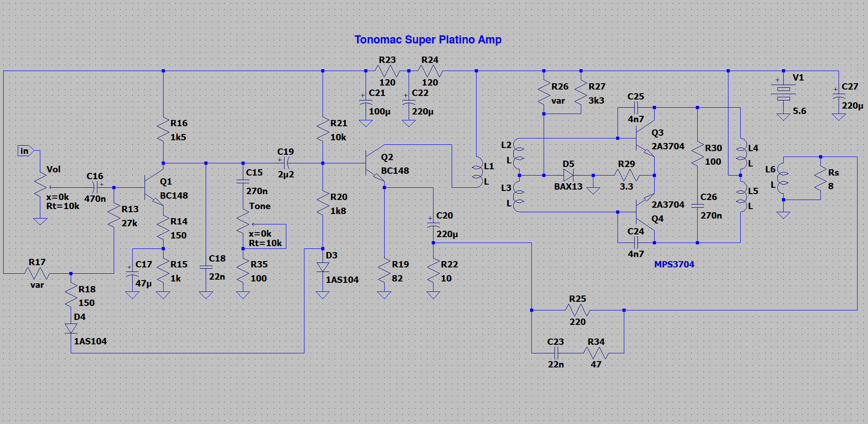Click the Tonomac Super Platino Amp title

(x=428, y=40)
